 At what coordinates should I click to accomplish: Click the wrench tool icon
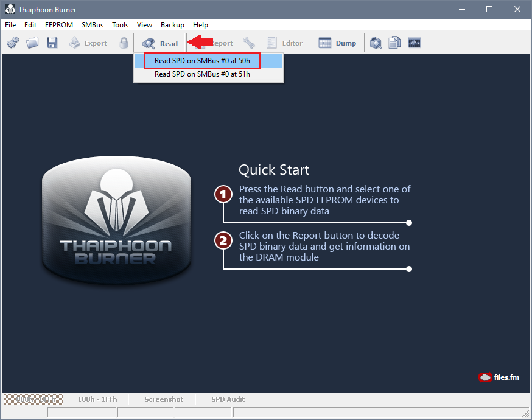point(249,43)
